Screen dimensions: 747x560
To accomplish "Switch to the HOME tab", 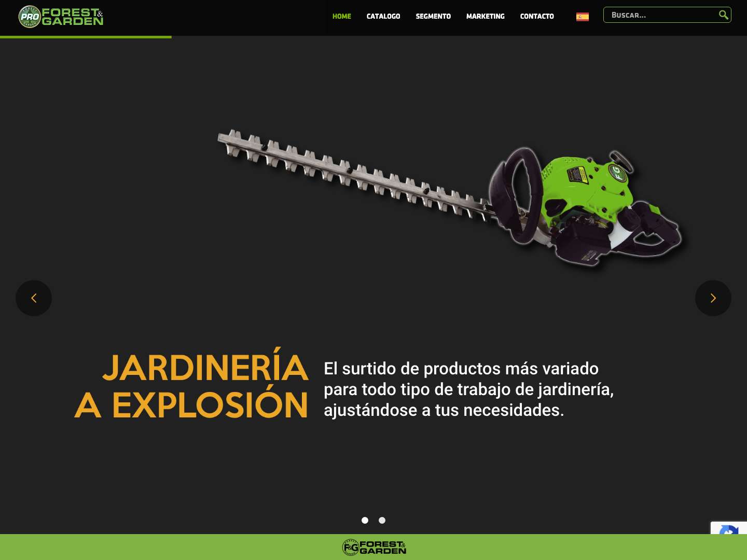I will 342,16.
